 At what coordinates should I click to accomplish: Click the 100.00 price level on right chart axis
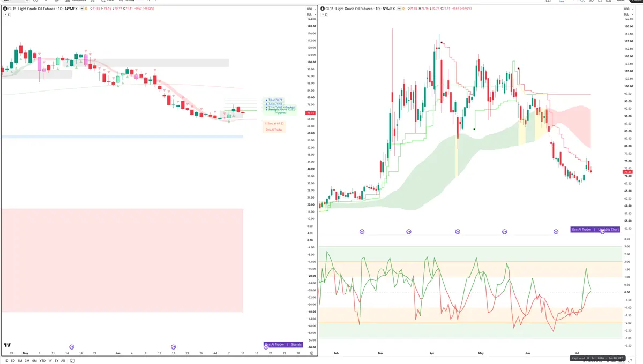coord(629,86)
